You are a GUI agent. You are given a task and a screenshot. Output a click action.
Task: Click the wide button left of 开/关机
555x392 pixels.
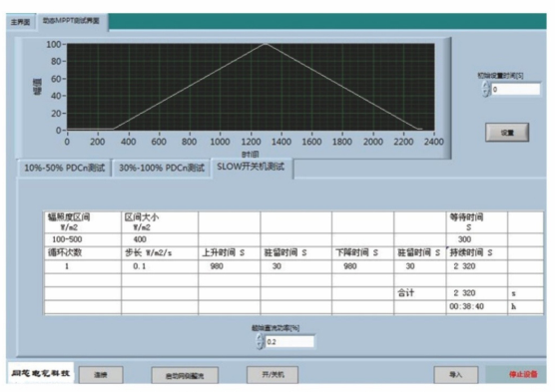(x=185, y=375)
